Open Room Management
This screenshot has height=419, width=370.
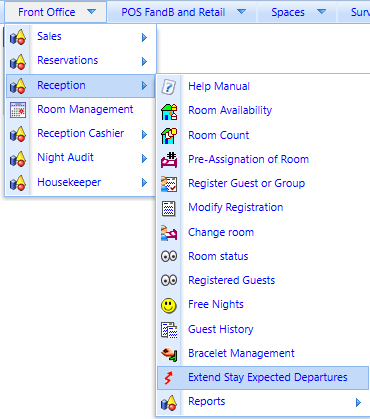pyautogui.click(x=81, y=110)
